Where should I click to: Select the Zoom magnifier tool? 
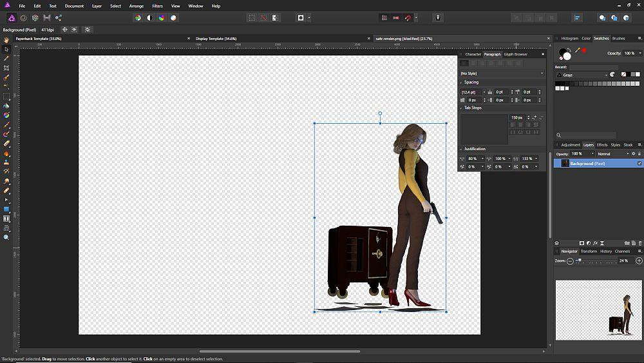tap(6, 237)
